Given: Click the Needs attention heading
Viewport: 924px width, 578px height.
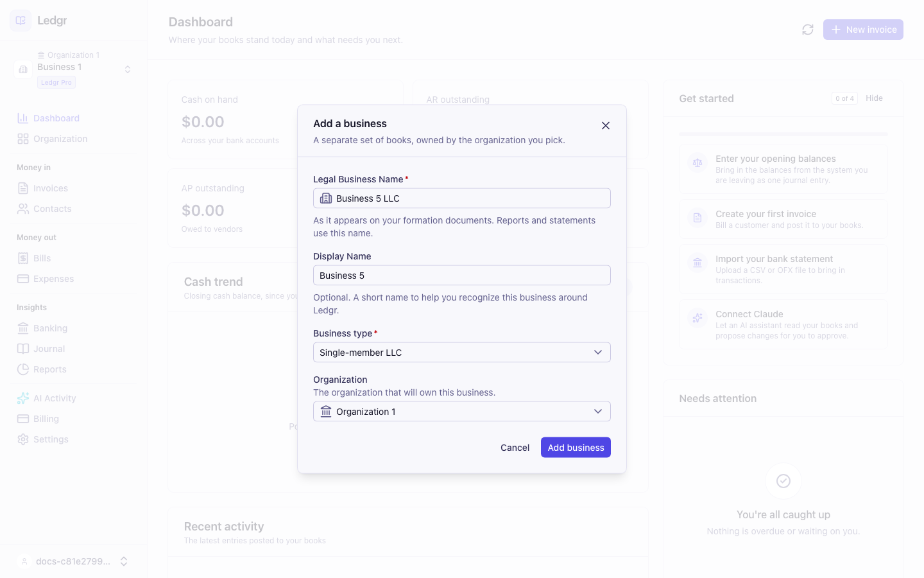Looking at the screenshot, I should pyautogui.click(x=718, y=399).
